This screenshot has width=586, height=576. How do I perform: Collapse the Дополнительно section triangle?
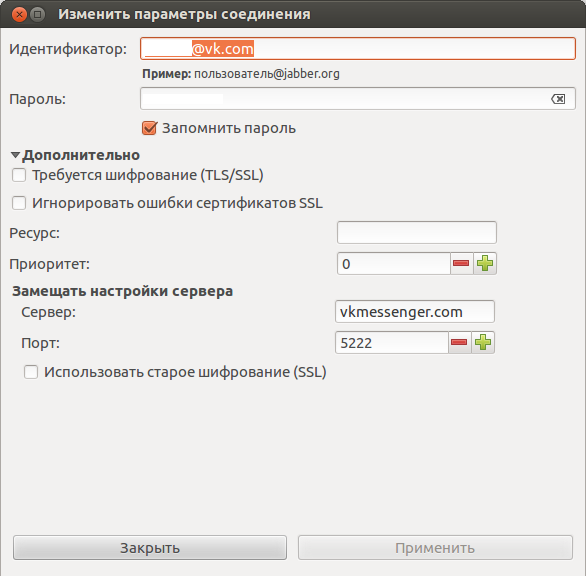tap(15, 155)
